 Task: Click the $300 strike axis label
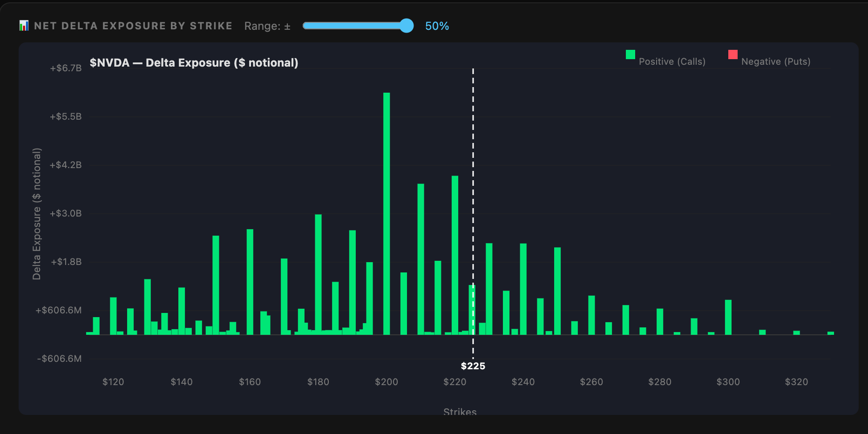coord(728,382)
